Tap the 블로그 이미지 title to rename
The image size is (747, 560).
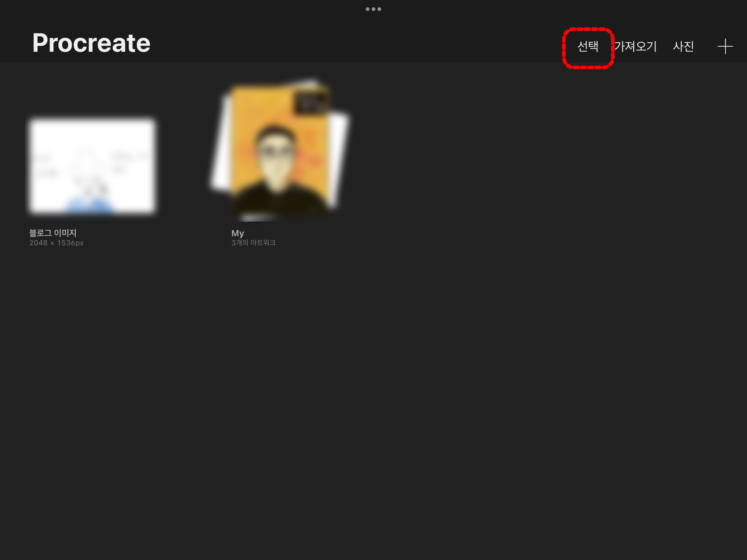[x=53, y=233]
